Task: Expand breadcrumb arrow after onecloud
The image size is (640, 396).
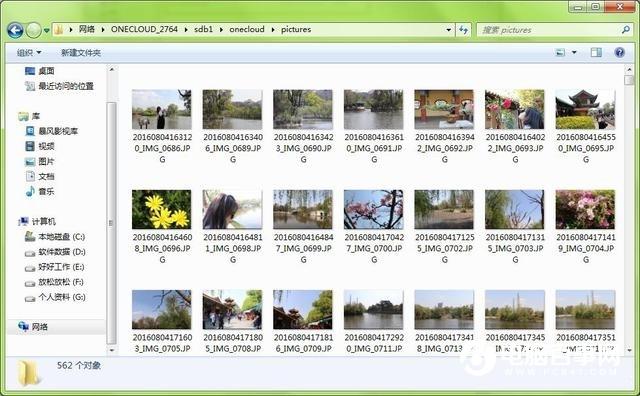Action: click(x=273, y=29)
